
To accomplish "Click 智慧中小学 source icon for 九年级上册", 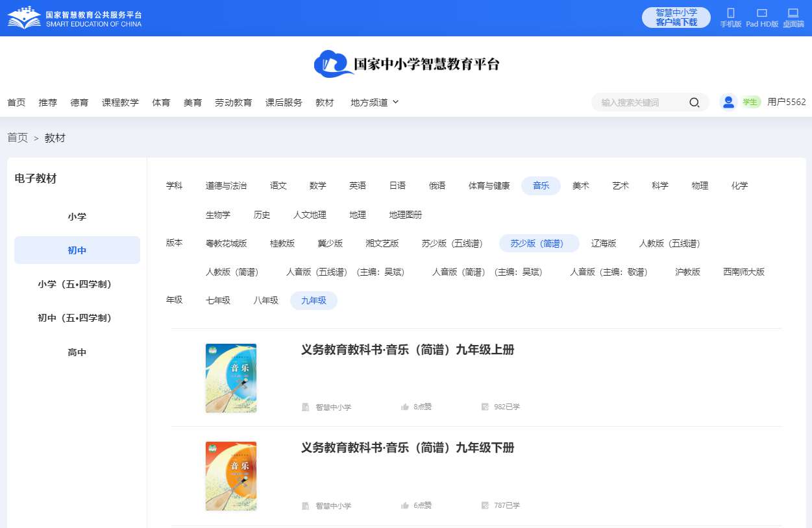I will [306, 407].
